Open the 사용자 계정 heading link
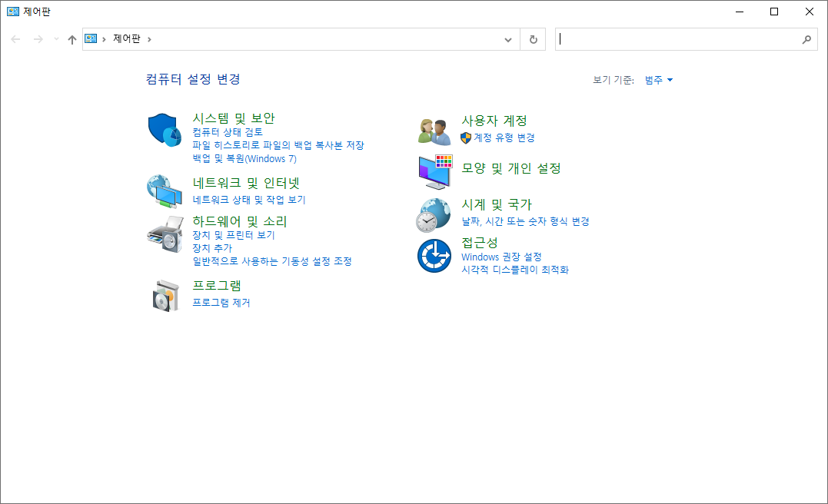Viewport: 828px width, 504px height. click(x=494, y=121)
